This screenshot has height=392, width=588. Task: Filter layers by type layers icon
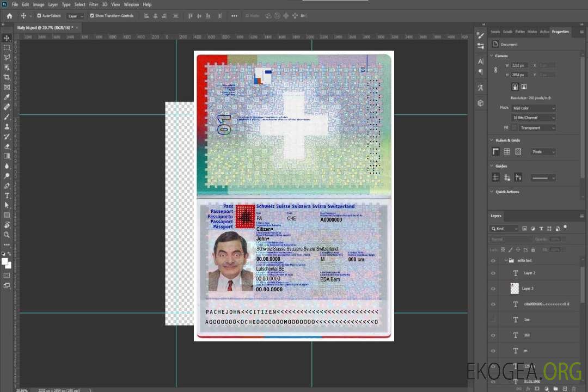541,229
